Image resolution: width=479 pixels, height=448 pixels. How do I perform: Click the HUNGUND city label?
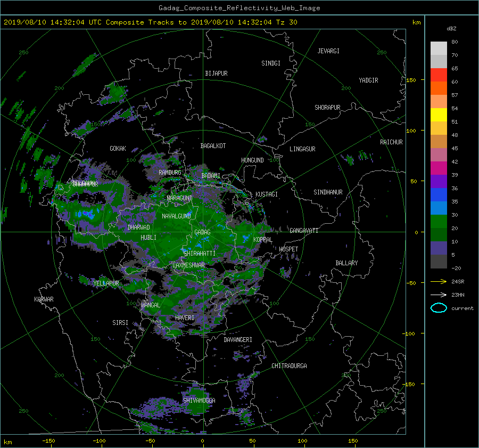pos(252,160)
